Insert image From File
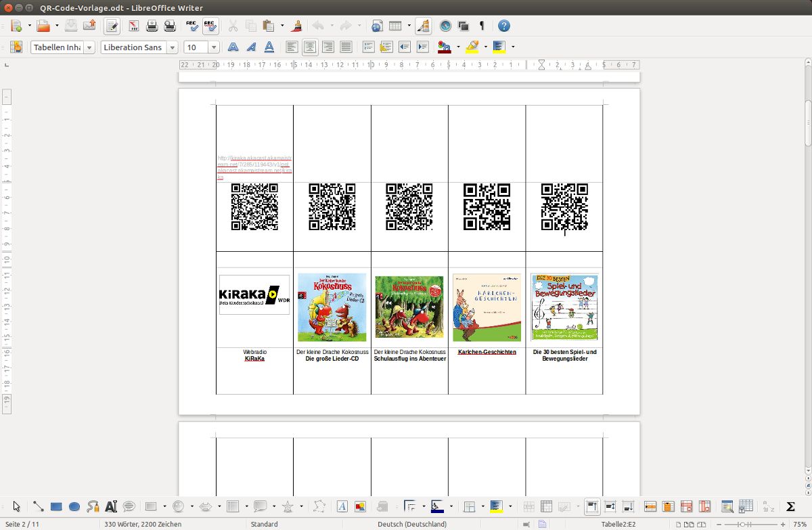Image resolution: width=812 pixels, height=530 pixels. 360,506
